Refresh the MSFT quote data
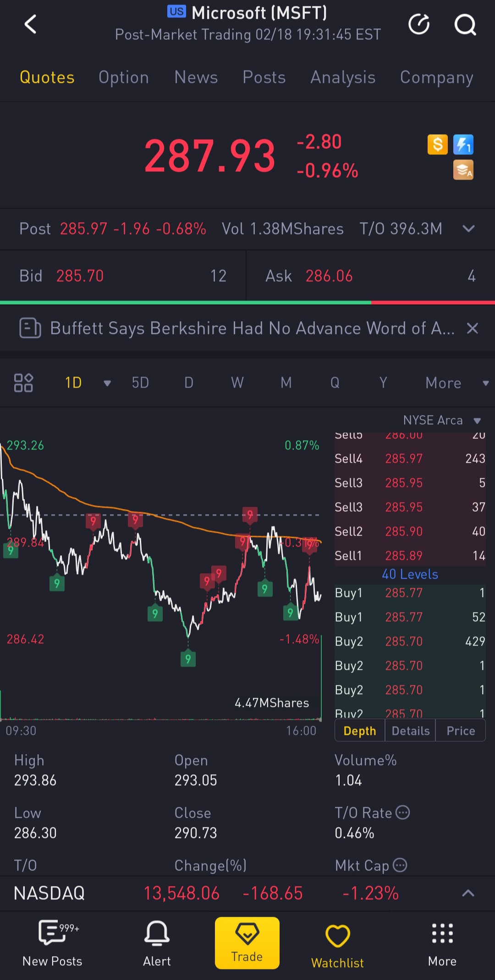This screenshot has height=980, width=495. [x=419, y=24]
